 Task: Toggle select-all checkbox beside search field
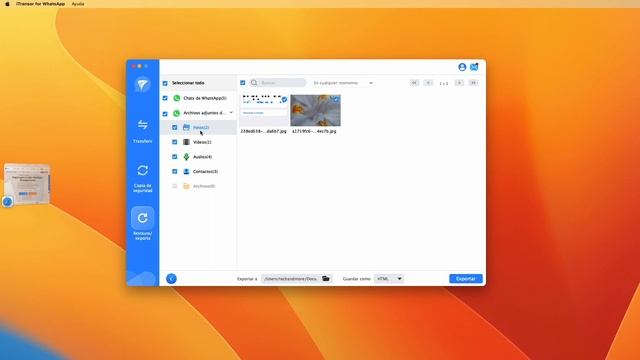(243, 83)
